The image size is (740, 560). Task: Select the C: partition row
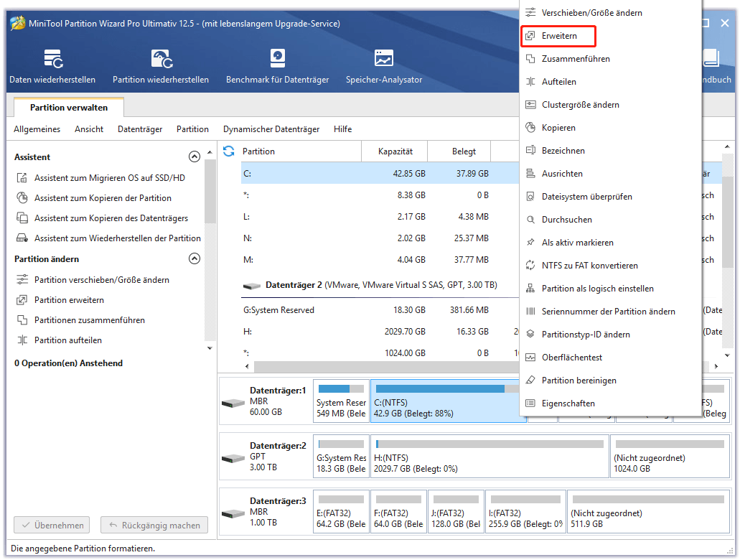click(380, 174)
